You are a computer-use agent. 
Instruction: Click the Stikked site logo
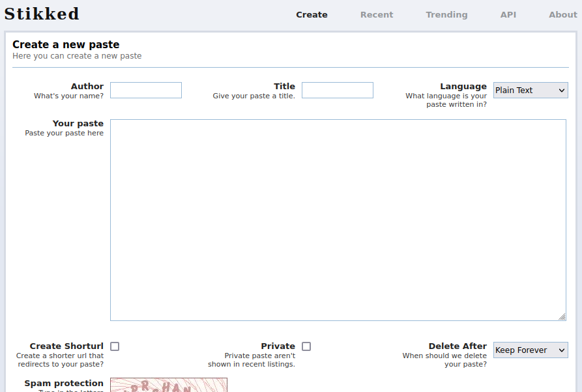click(42, 13)
